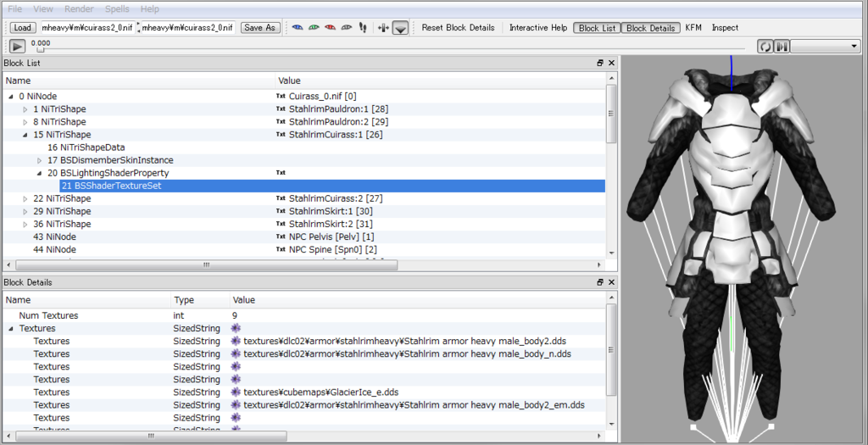Click the swap arrows between file path fields
Image resolution: width=868 pixels, height=445 pixels.
138,28
